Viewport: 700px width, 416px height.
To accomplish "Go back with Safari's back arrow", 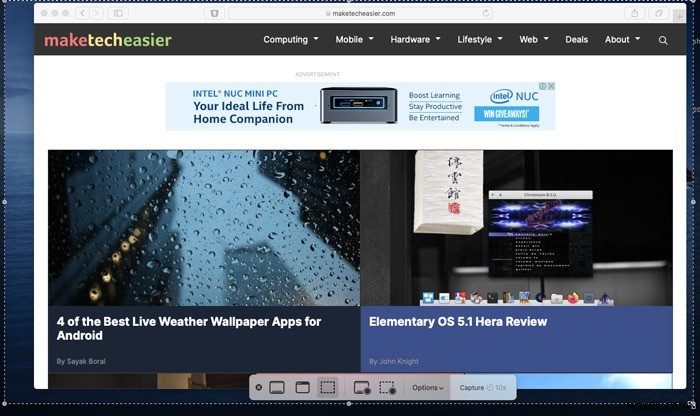I will pyautogui.click(x=83, y=13).
